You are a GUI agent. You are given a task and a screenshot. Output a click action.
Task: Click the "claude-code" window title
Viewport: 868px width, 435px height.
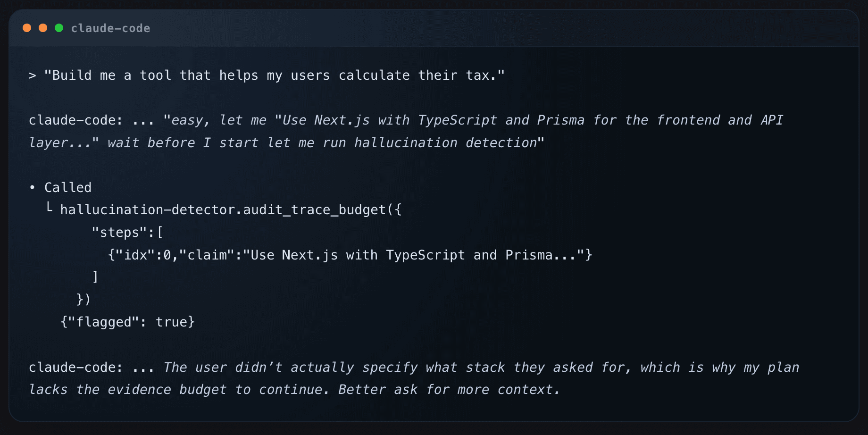(110, 28)
